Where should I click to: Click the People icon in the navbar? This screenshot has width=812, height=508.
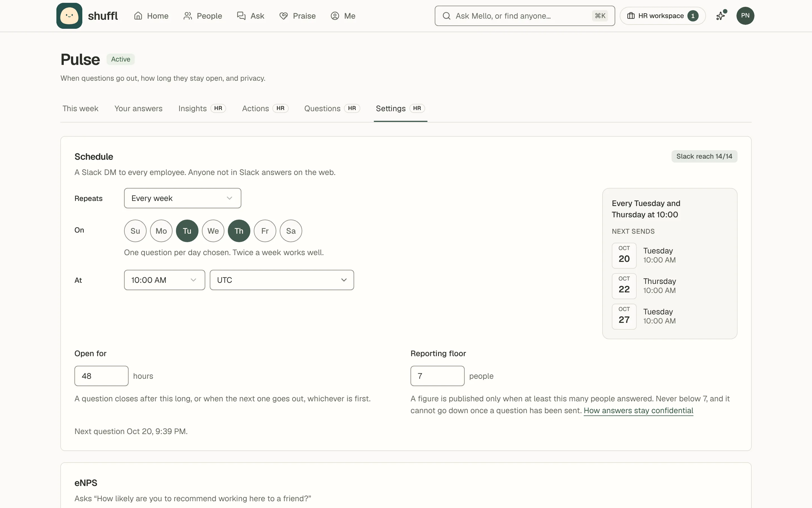[x=187, y=16]
